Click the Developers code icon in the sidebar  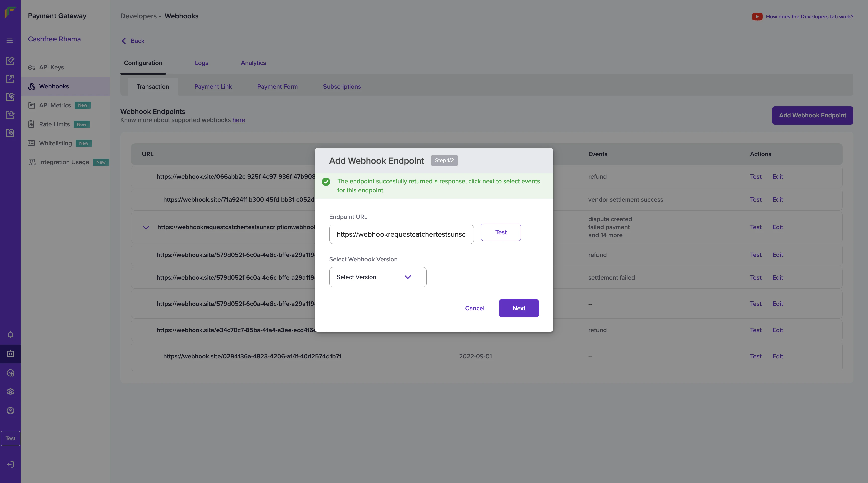click(11, 354)
